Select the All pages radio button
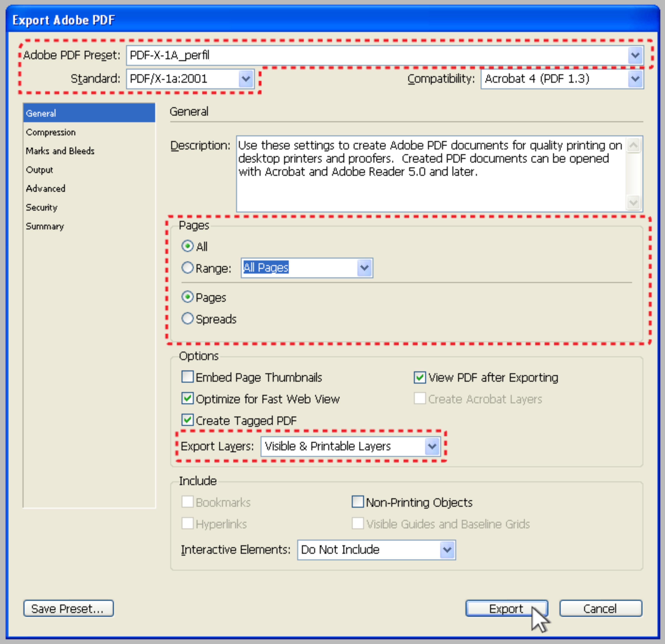The image size is (665, 644). (x=187, y=246)
